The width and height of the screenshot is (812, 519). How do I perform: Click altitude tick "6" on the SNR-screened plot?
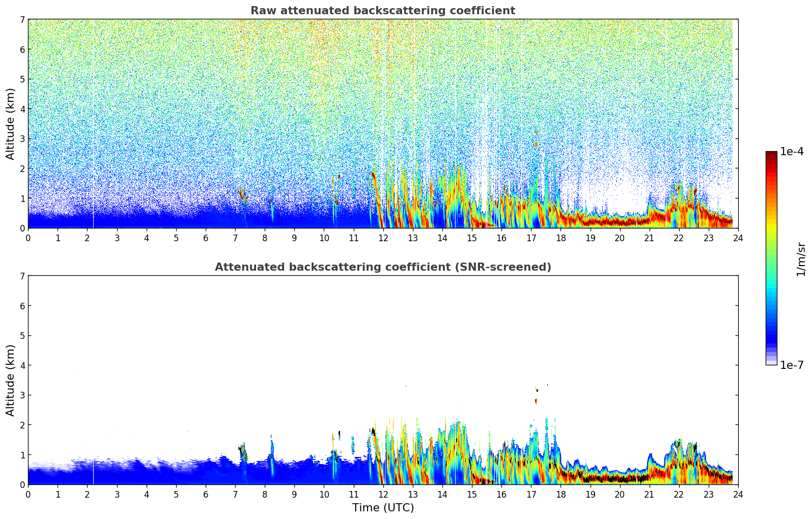coord(22,306)
